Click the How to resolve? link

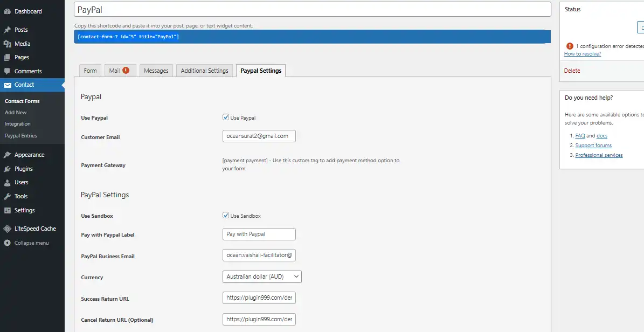coord(583,54)
